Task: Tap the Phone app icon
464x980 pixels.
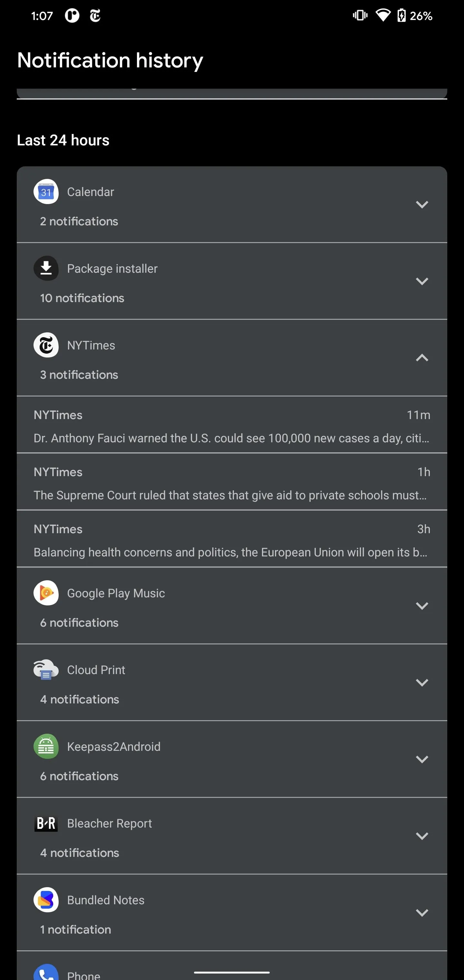Action: (46, 972)
